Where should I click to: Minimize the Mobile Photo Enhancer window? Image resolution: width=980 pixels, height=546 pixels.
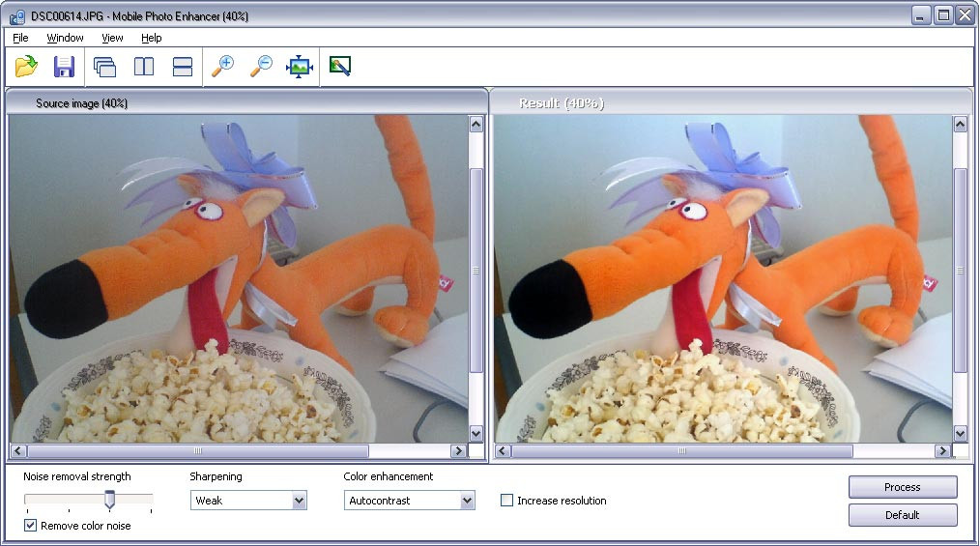[x=920, y=15]
